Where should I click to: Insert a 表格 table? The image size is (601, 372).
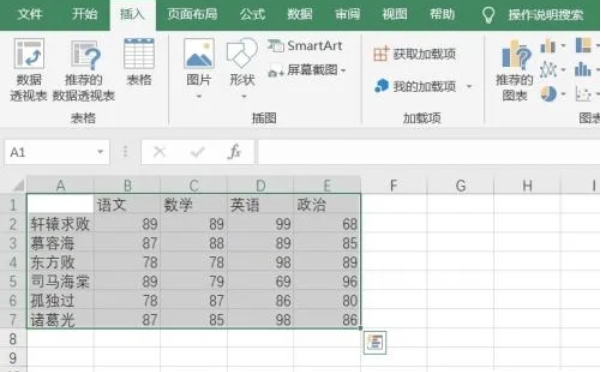click(x=139, y=62)
